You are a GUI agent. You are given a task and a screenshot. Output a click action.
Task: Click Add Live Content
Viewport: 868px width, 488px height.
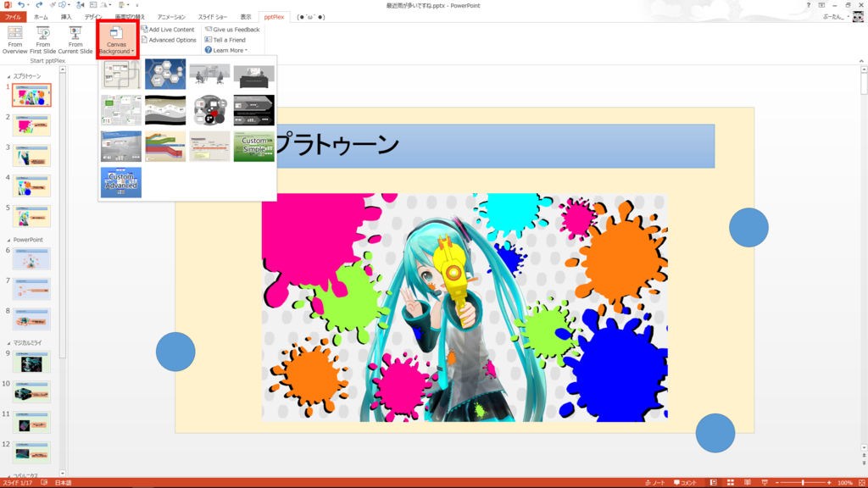pyautogui.click(x=168, y=30)
